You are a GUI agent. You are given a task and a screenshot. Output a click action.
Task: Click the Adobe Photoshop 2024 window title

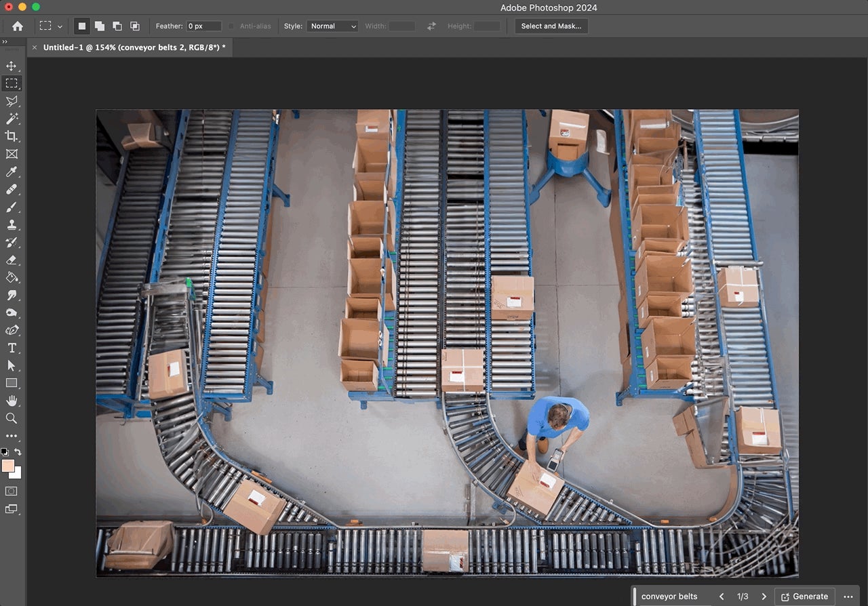(x=549, y=7)
